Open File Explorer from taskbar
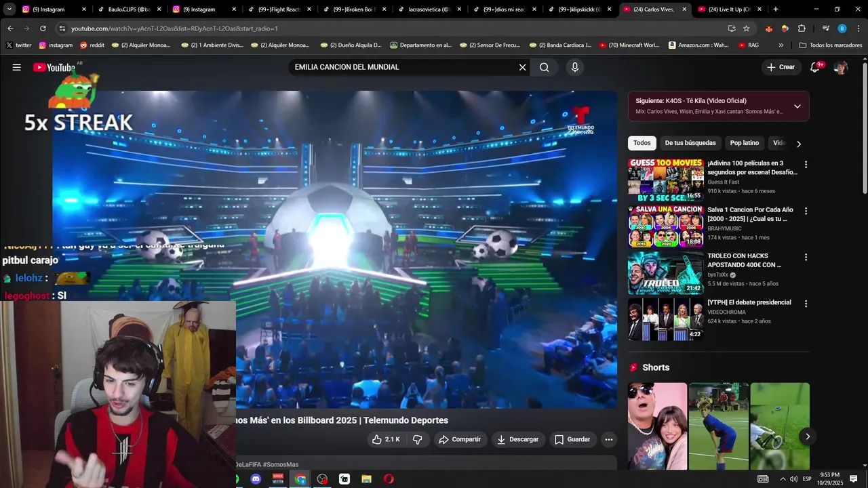The image size is (868, 488). click(x=367, y=479)
